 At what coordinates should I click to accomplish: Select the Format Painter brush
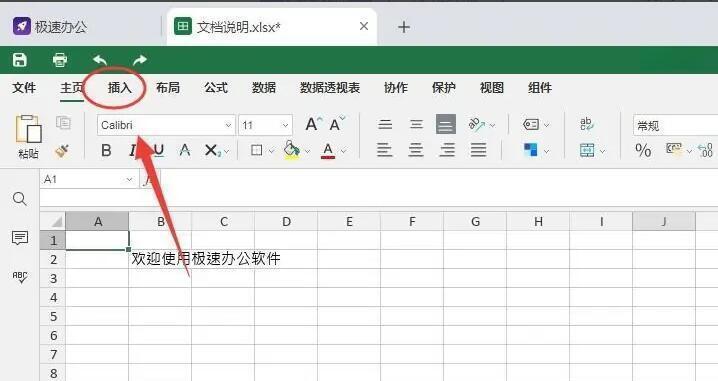coord(62,150)
